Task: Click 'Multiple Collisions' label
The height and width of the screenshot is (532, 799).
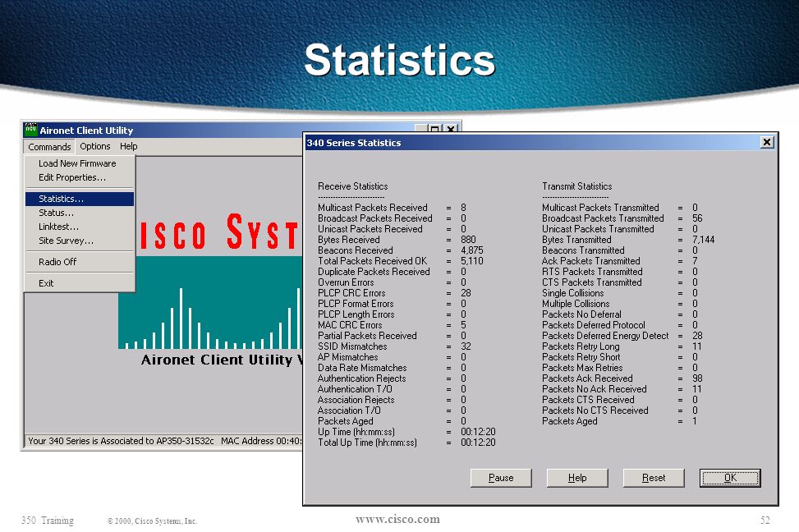Action: 576,304
